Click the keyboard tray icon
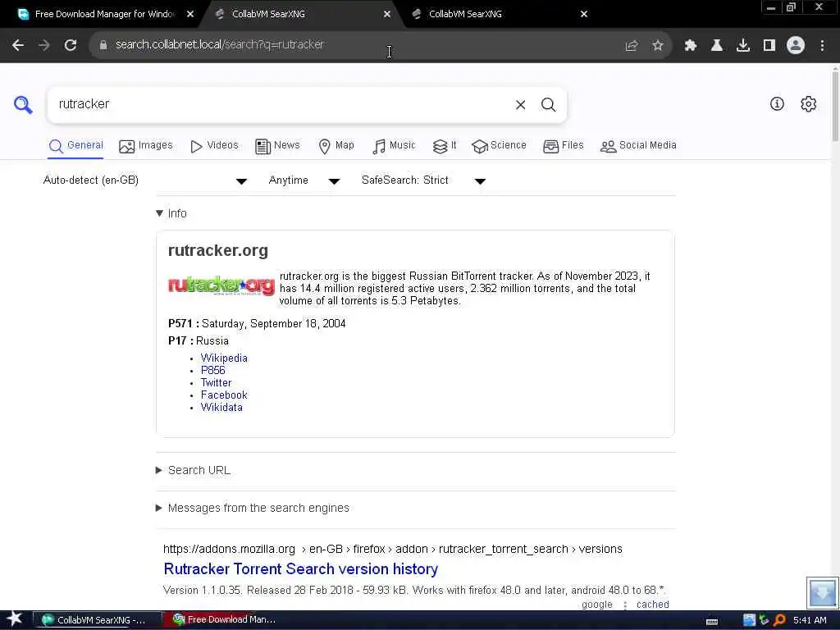 712,622
